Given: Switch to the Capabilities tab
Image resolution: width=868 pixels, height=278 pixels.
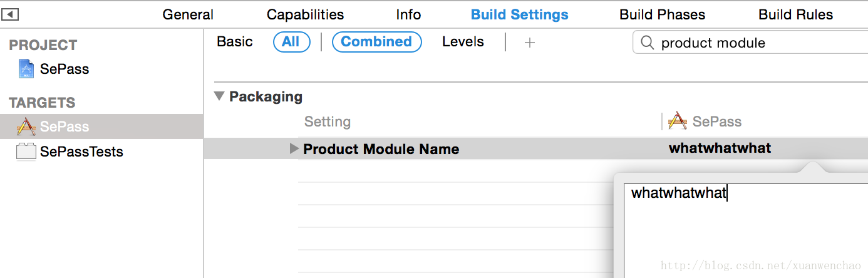Looking at the screenshot, I should click(305, 14).
